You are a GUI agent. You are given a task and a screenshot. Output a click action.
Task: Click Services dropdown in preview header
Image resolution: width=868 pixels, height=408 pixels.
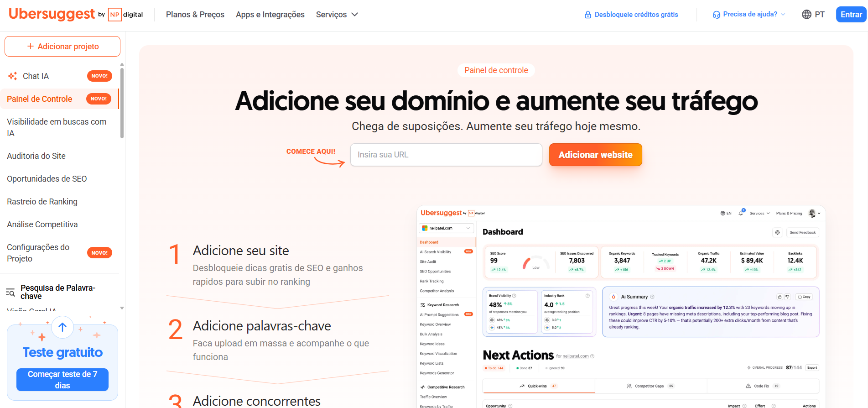tap(759, 213)
